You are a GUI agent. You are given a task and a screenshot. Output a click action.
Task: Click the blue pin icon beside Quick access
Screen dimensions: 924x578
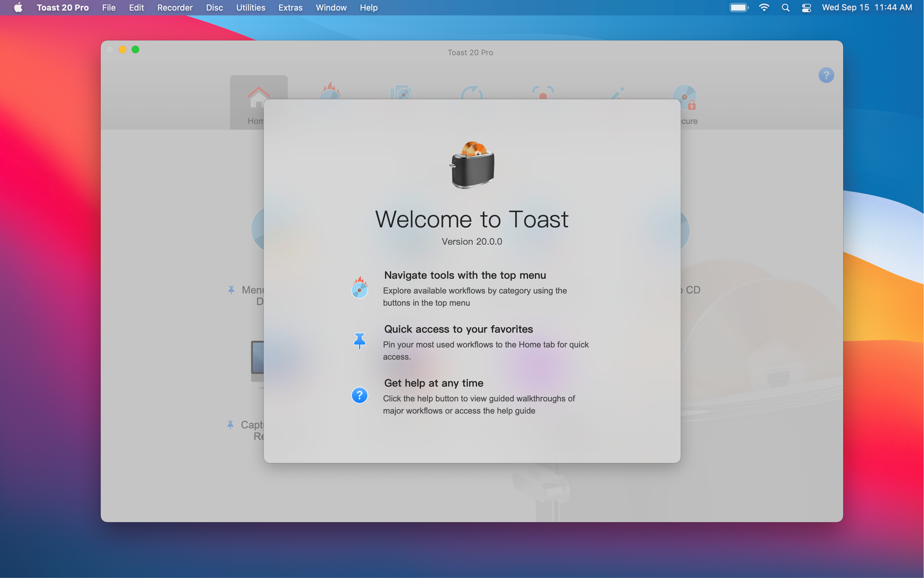pyautogui.click(x=359, y=341)
